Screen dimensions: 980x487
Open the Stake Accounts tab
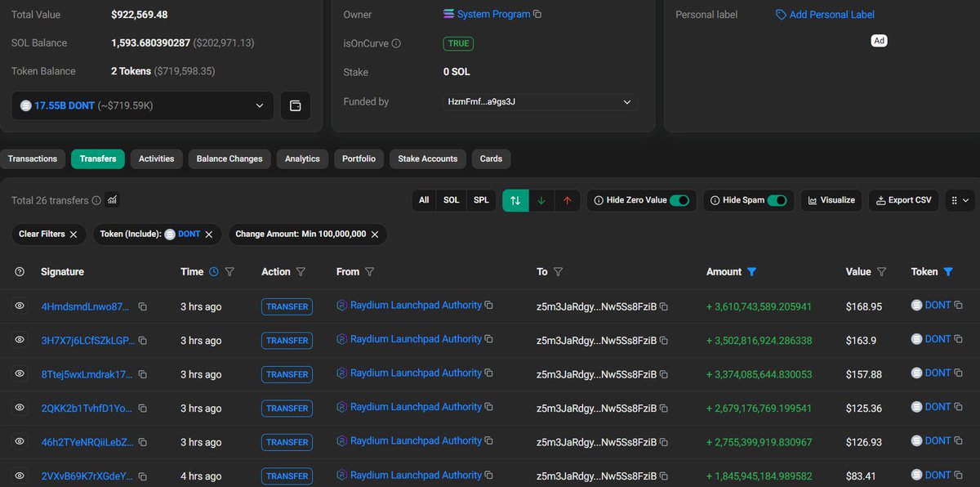click(x=428, y=159)
